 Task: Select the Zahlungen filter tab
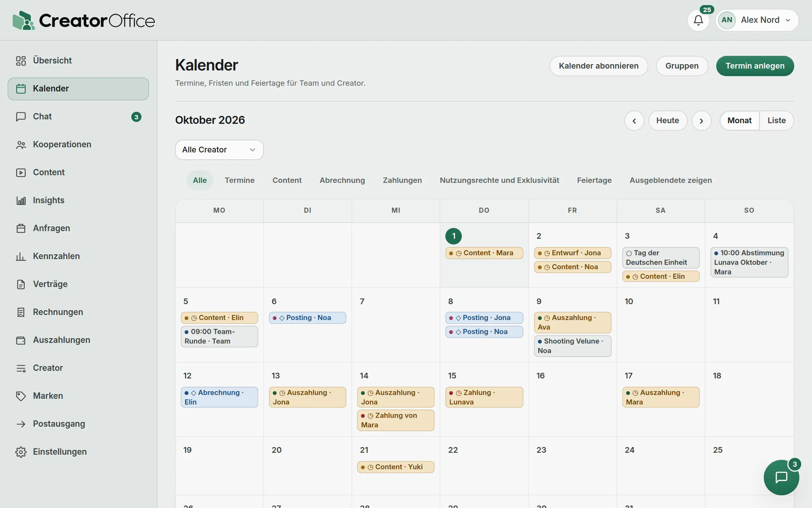point(402,180)
